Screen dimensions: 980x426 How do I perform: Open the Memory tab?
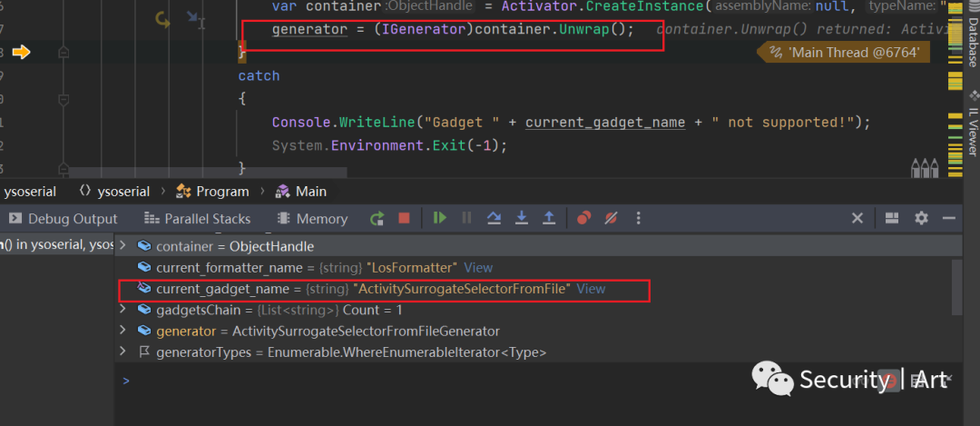point(312,219)
